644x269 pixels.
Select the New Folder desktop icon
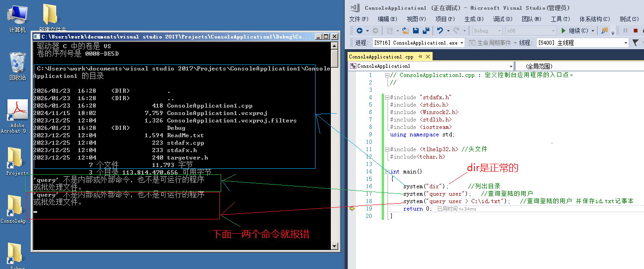coord(51,18)
